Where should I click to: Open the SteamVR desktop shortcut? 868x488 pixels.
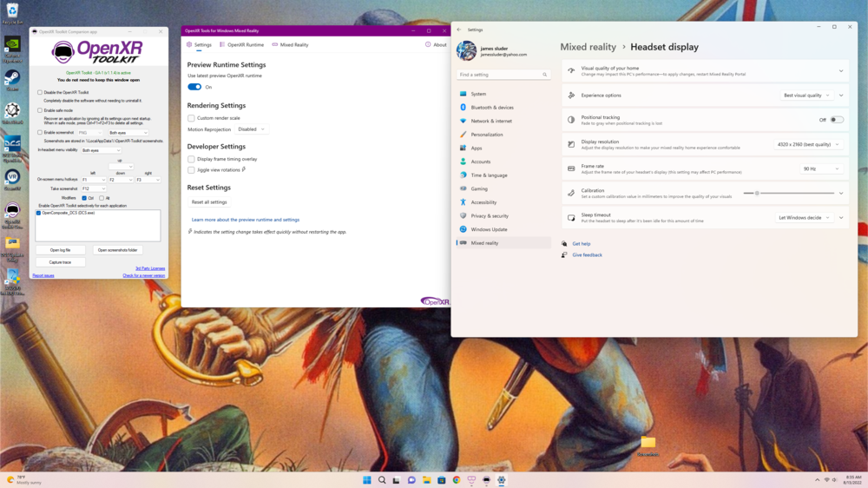coord(12,180)
